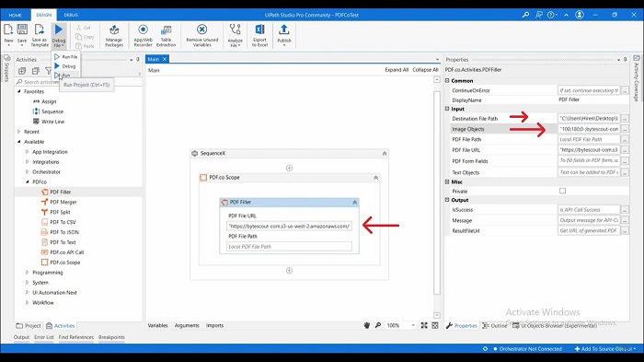Open Analyze File tool

pyautogui.click(x=235, y=35)
